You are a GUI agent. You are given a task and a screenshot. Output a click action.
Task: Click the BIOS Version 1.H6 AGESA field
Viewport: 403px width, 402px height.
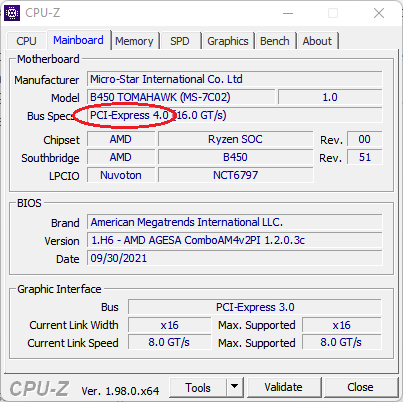tap(235, 240)
